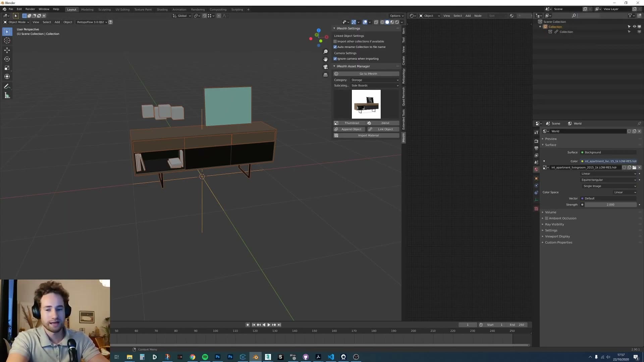Open the Scene properties tab
Screen dimensions: 644x362
(536, 162)
